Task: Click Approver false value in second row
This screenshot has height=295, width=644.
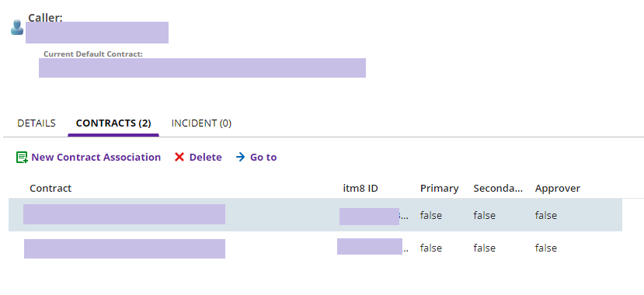Action: pos(546,248)
